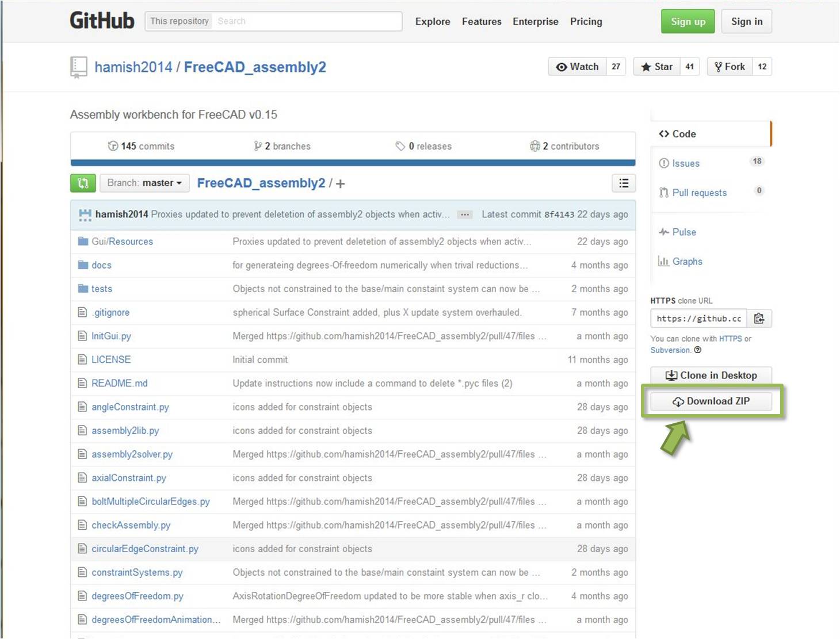Image resolution: width=840 pixels, height=639 pixels.
Task: Click the file icon next to .gitignore
Action: (x=82, y=312)
